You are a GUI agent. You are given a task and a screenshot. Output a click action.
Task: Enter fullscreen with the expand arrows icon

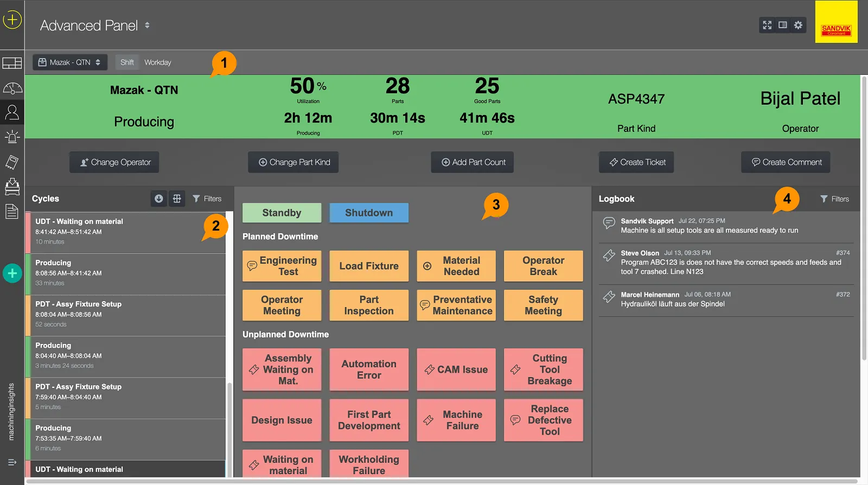click(x=767, y=25)
